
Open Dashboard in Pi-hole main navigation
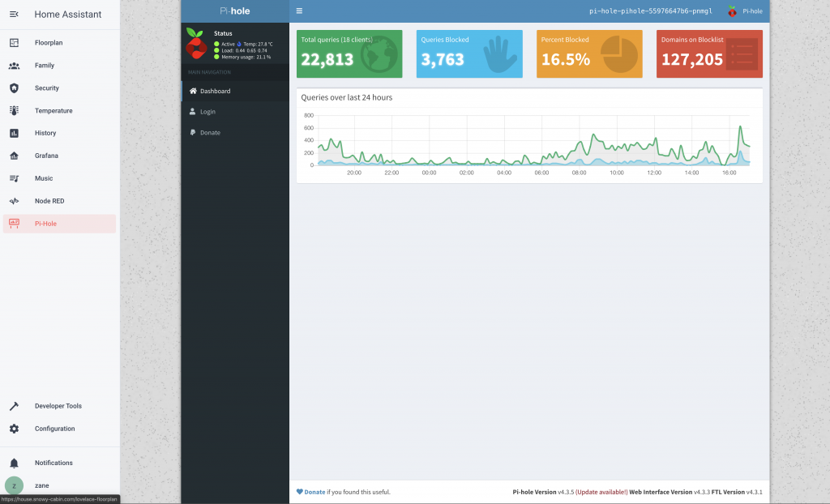click(235, 91)
